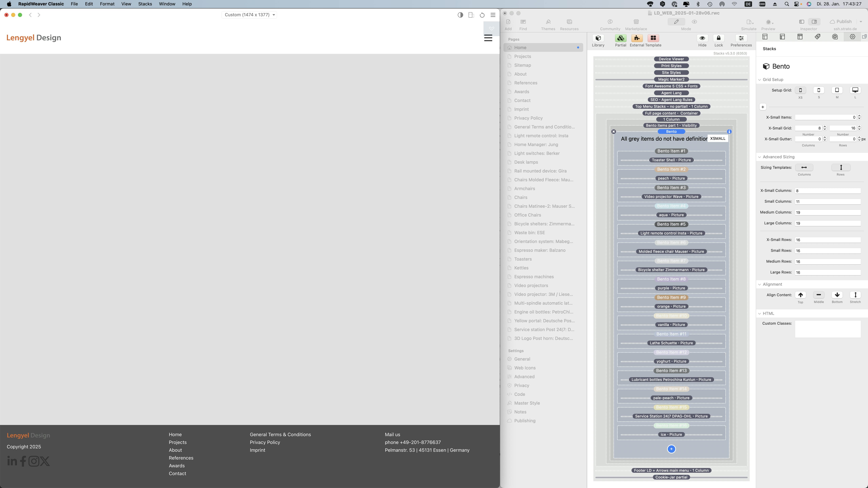This screenshot has width=868, height=488.
Task: Click the blue plus add Bento item button
Action: [x=671, y=449]
